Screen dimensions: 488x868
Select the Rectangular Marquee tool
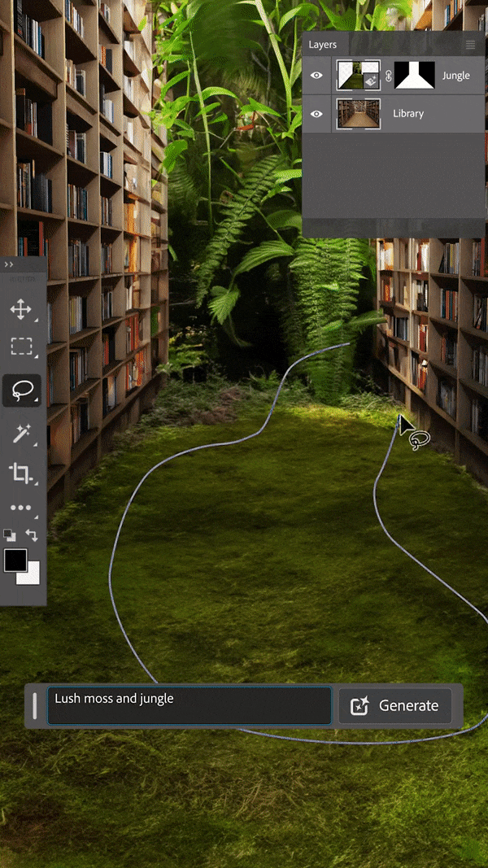click(x=21, y=347)
